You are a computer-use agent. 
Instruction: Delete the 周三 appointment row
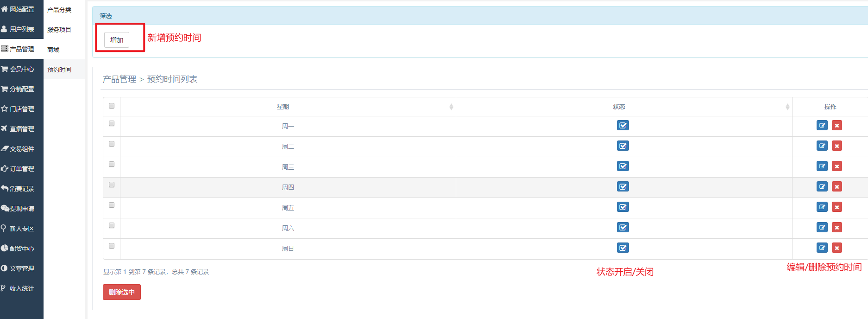pos(837,166)
